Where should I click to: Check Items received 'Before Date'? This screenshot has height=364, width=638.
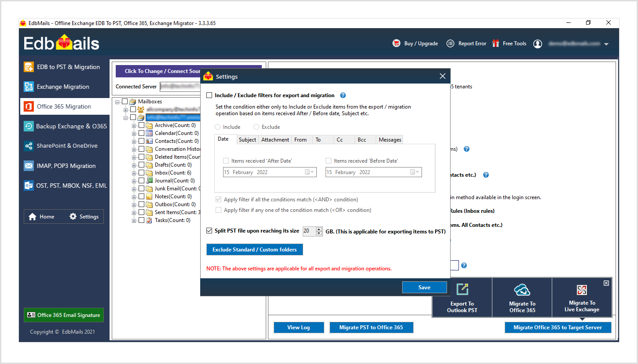[x=328, y=161]
